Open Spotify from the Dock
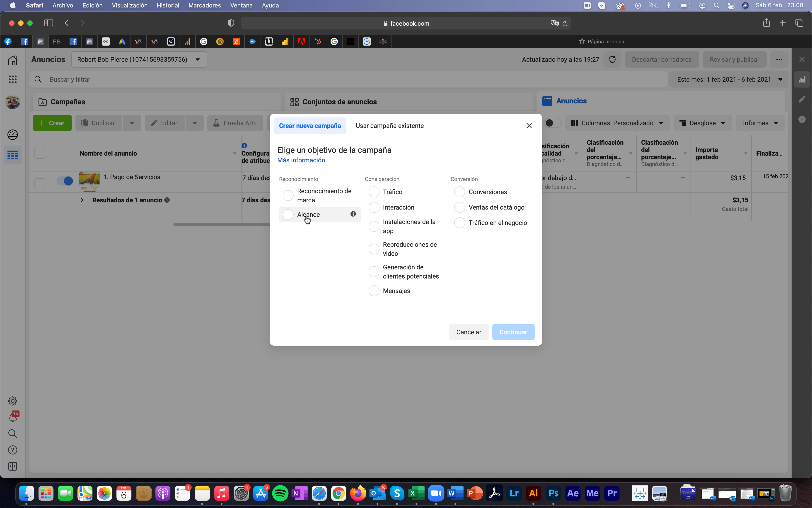Screen dimensions: 812x508 pyautogui.click(x=280, y=493)
